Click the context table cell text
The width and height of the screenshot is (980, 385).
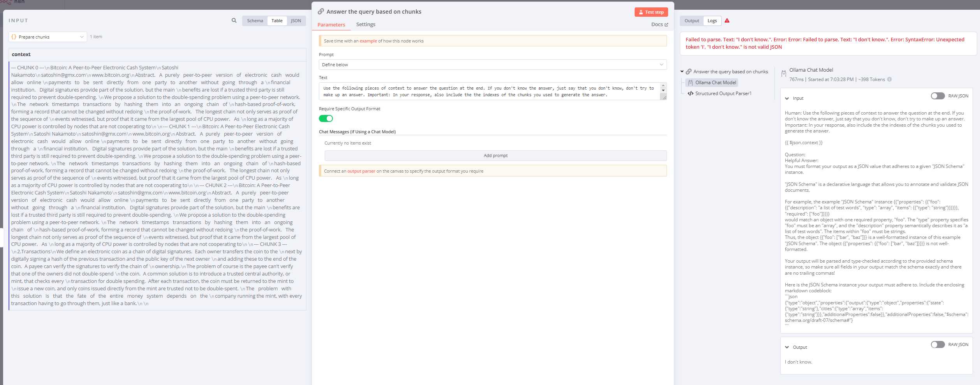click(157, 185)
